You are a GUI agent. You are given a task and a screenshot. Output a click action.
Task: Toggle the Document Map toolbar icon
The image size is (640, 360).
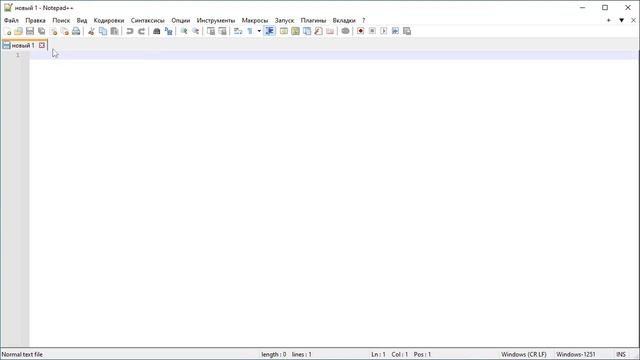coord(295,31)
